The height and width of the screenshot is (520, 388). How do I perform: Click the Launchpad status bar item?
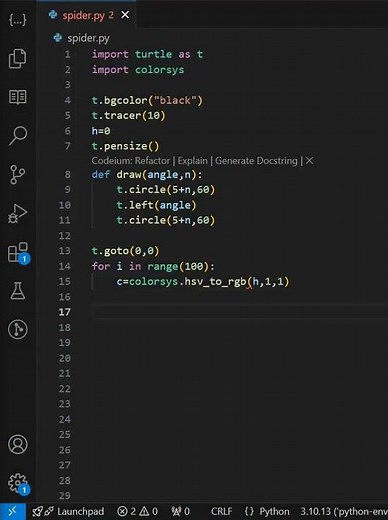point(68,511)
